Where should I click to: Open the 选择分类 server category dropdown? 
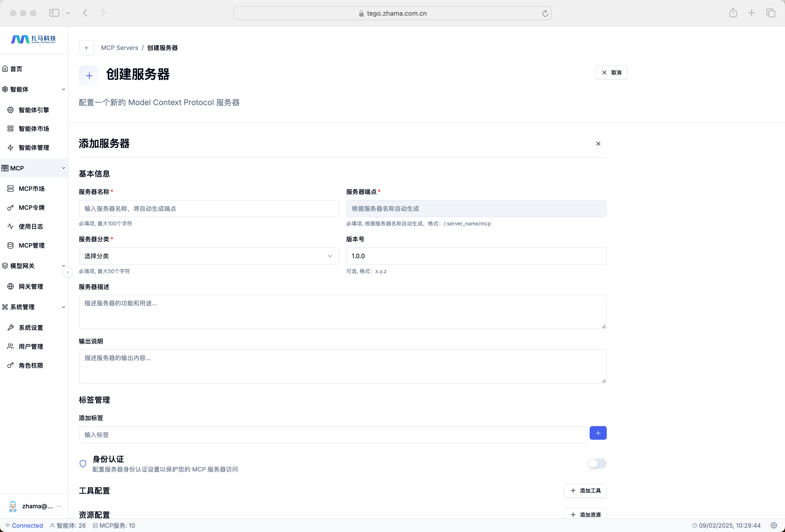click(x=209, y=256)
